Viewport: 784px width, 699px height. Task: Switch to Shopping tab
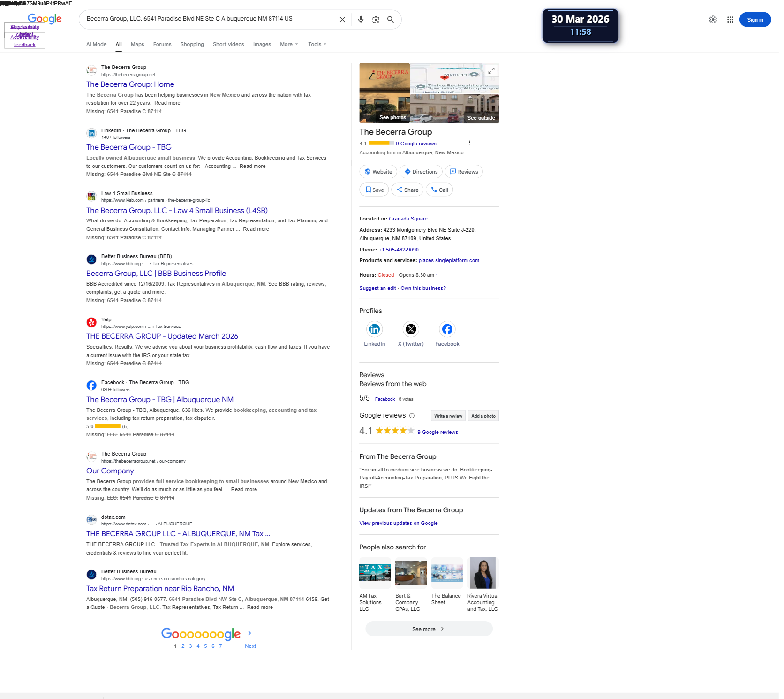click(x=192, y=44)
